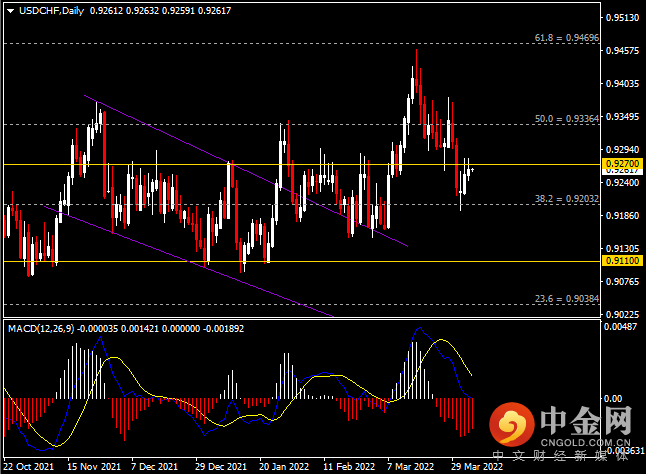Click the 0.00 level on MACD axis

(612, 398)
